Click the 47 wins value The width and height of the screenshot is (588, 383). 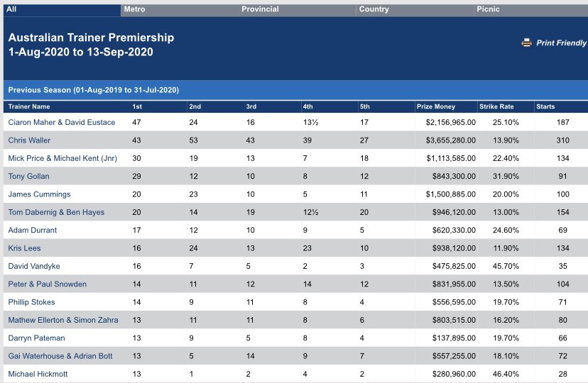click(136, 122)
